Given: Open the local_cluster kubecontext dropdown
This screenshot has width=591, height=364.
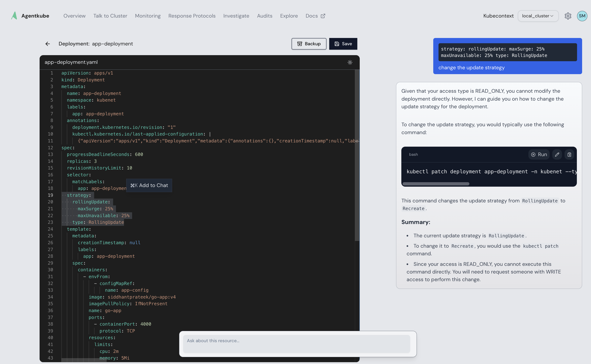Looking at the screenshot, I should coord(538,16).
